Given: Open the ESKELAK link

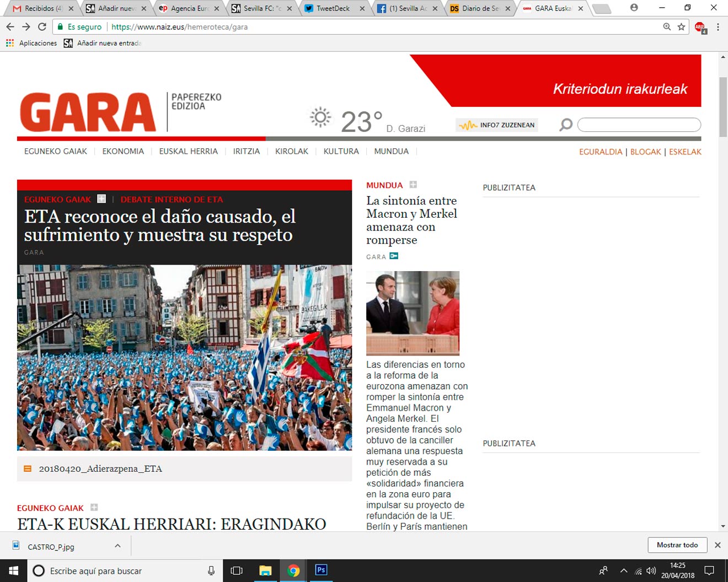Looking at the screenshot, I should [x=685, y=152].
